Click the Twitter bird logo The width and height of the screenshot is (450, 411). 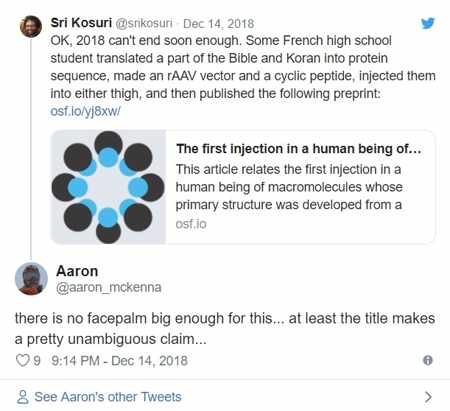click(x=428, y=23)
